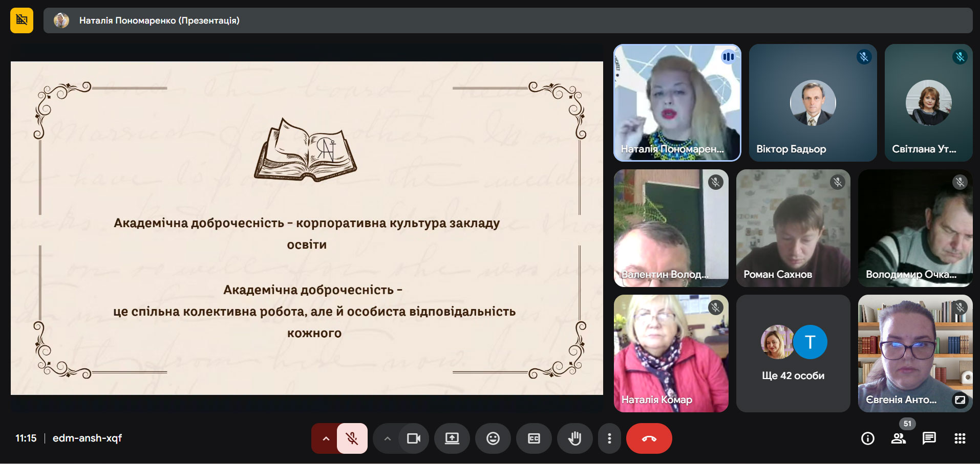Viewport: 980px width, 464px height.
Task: Unmute your microphone
Action: [x=352, y=438]
